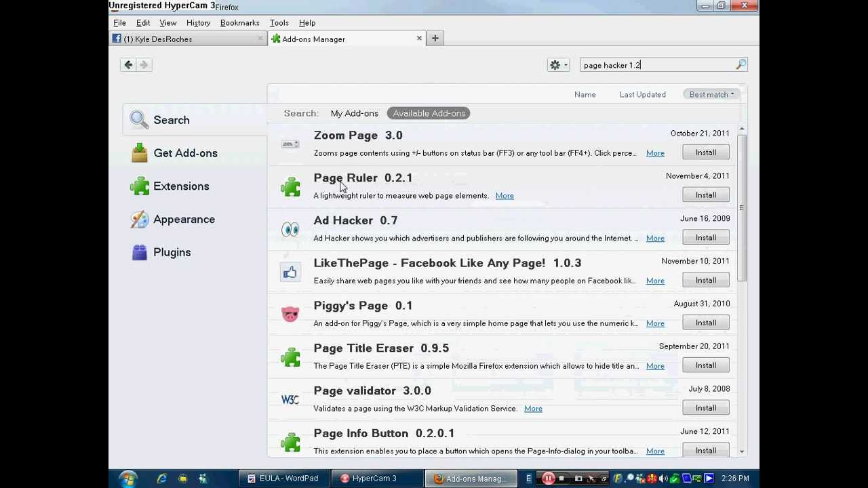Click the Piggy's Page pig icon

290,314
